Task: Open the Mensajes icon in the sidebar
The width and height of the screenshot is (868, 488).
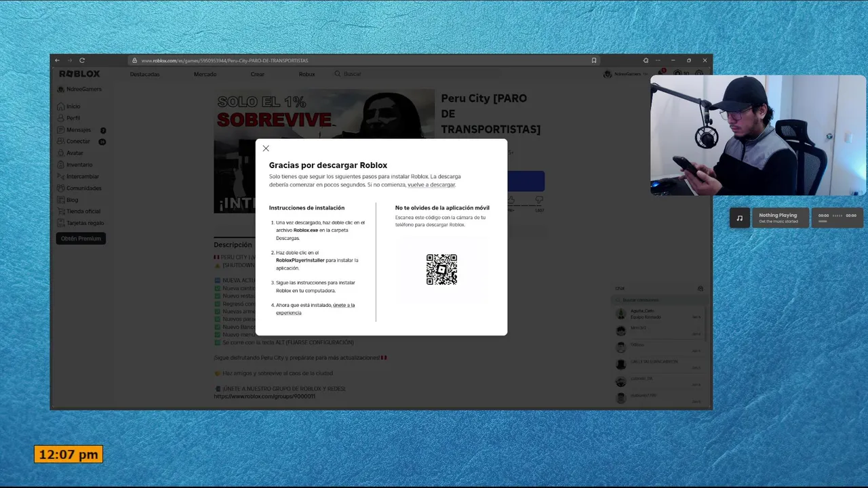Action: pyautogui.click(x=61, y=129)
